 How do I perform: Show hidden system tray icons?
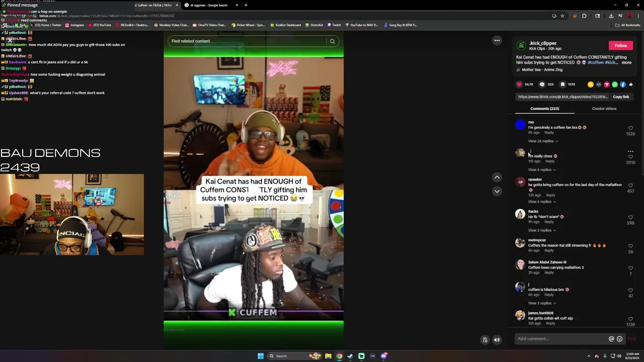point(589,356)
